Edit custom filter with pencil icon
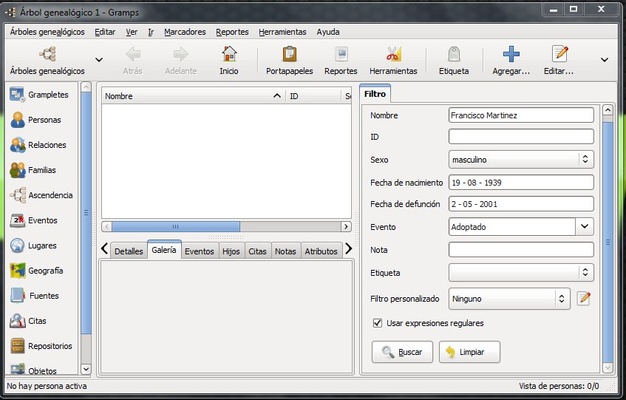 [x=584, y=298]
